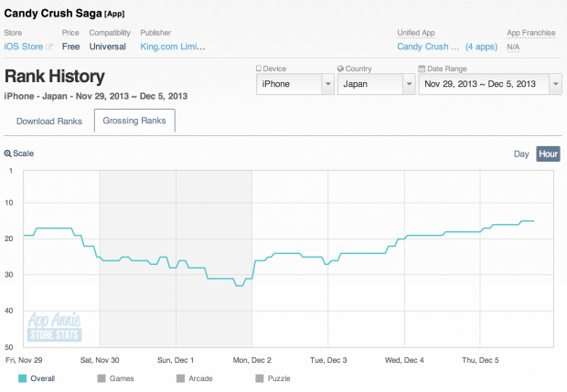The image size is (567, 392).
Task: Open the Japan country dropdown
Action: pos(376,84)
